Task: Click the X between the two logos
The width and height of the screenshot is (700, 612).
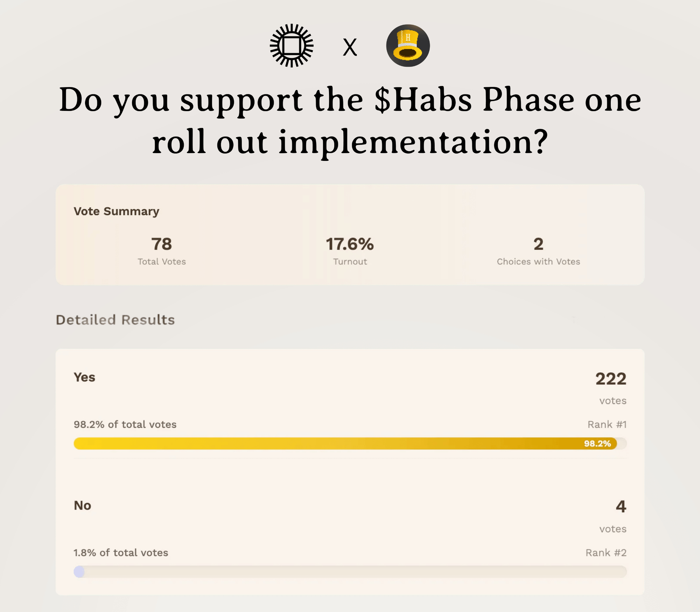Action: (350, 47)
